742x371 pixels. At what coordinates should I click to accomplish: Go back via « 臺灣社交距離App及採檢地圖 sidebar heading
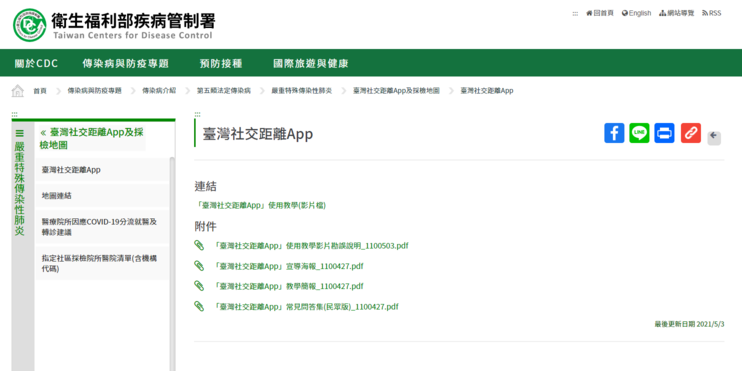click(x=92, y=139)
